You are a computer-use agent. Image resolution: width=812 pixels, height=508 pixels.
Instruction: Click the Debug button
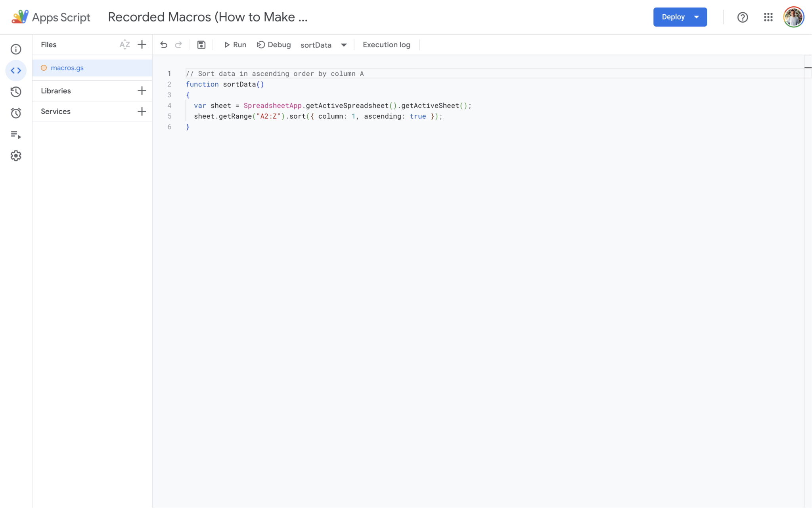[274, 45]
